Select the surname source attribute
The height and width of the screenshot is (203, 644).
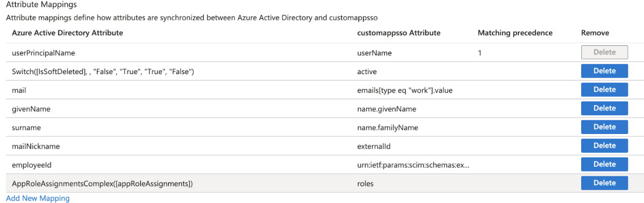point(26,127)
